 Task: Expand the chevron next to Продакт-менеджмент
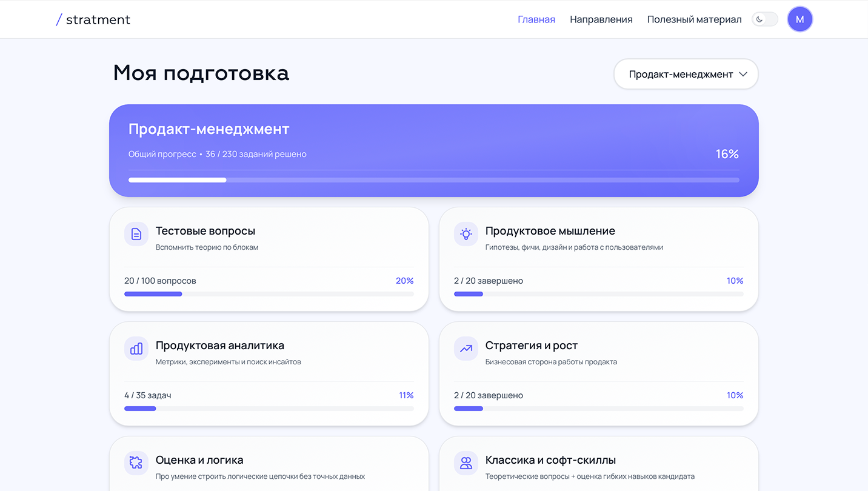pyautogui.click(x=744, y=74)
